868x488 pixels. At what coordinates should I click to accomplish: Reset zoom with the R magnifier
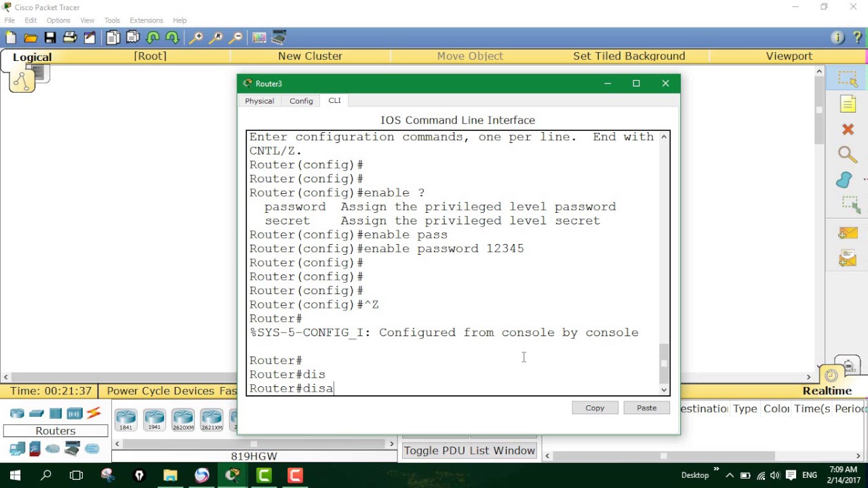coord(216,38)
